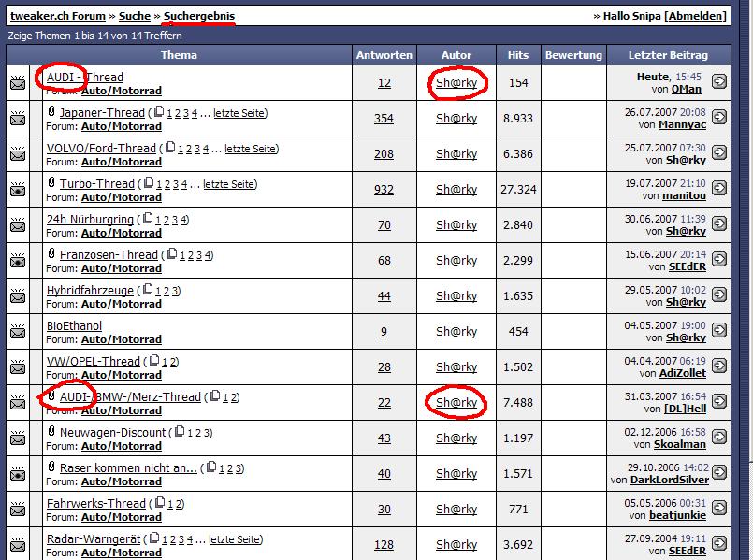Click the envelope icon beside BioEthanol
This screenshot has width=753, height=560.
(18, 332)
